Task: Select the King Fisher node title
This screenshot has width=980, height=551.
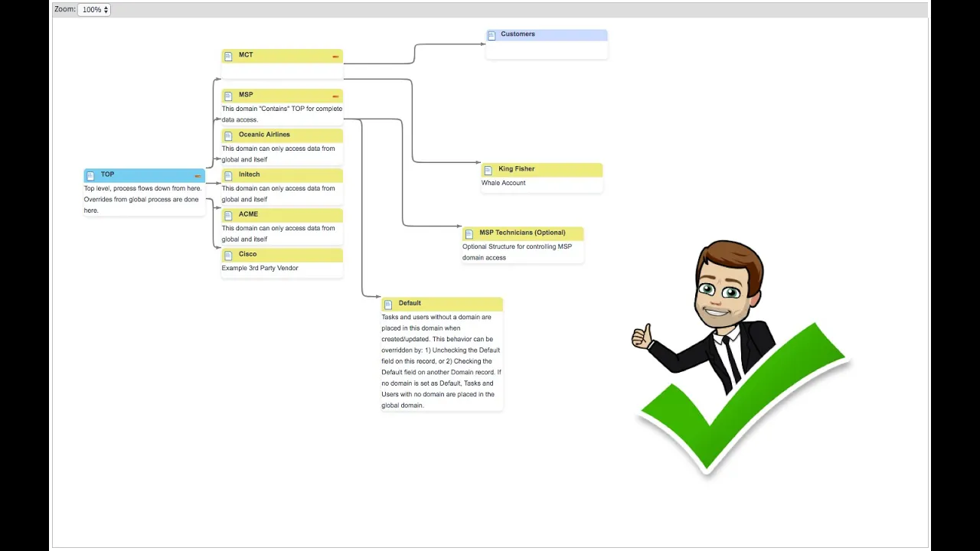Action: (x=516, y=168)
